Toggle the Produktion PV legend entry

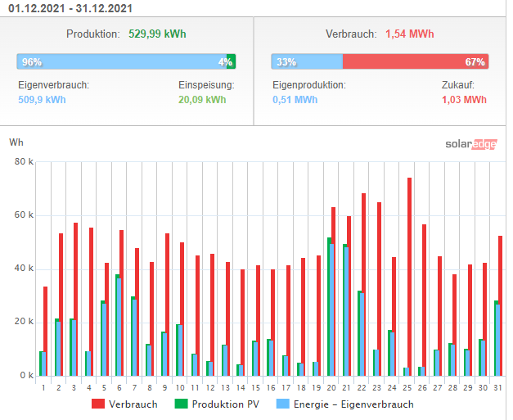(218, 404)
